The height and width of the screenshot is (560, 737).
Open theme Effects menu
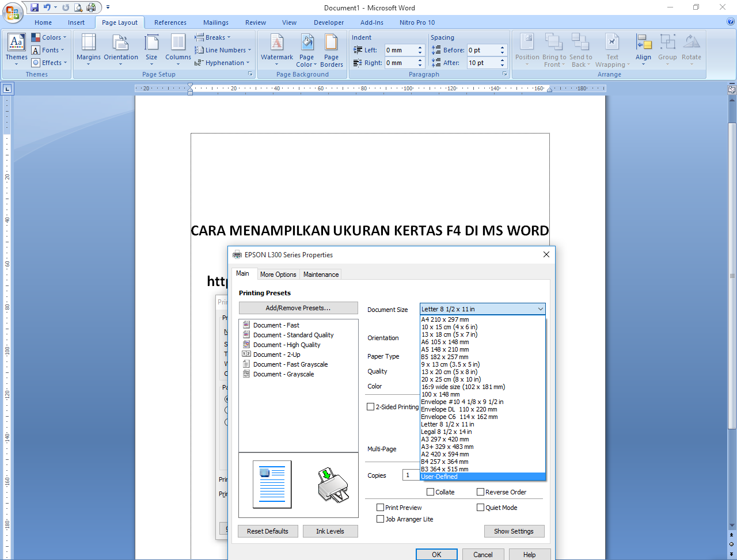50,63
